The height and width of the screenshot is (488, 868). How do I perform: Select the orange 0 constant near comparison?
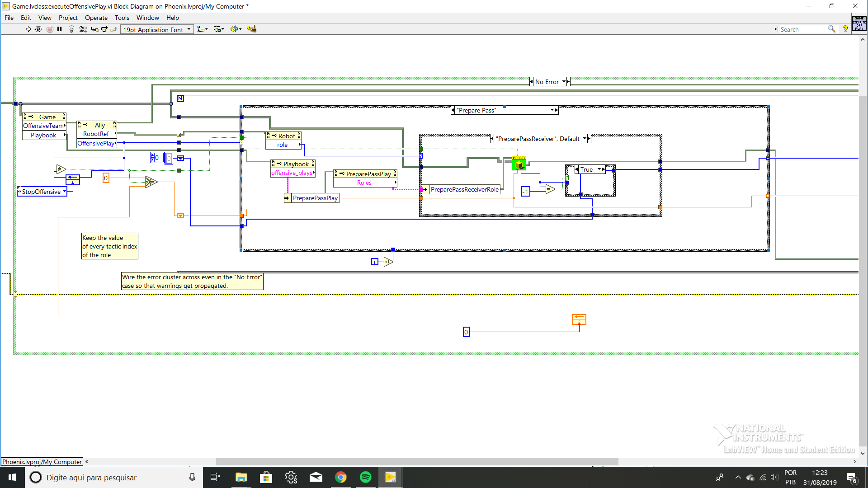(106, 178)
